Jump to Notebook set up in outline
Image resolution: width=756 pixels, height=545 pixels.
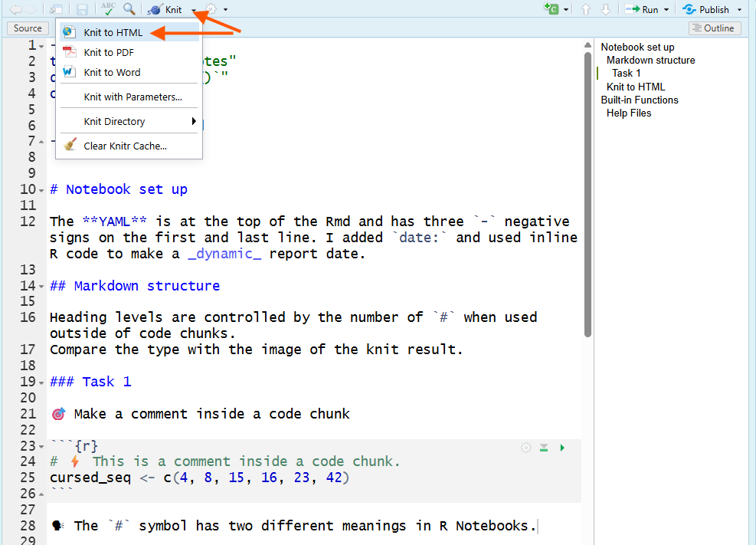coord(637,48)
